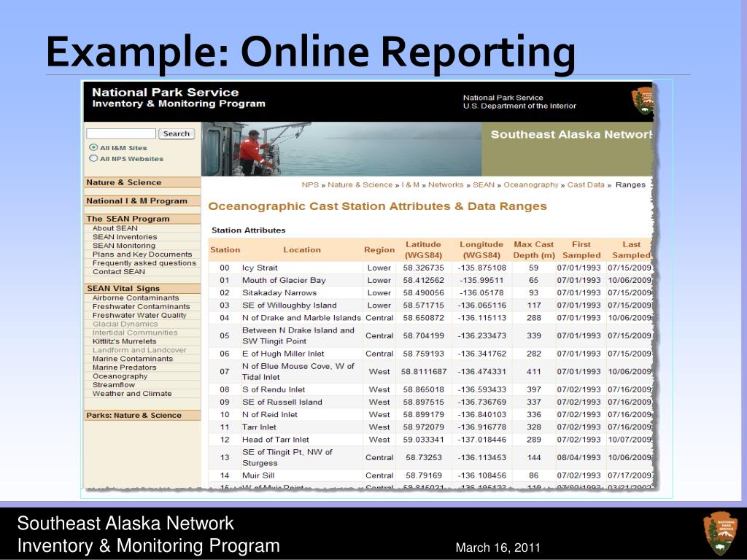Select E of Hugh Miller Inlet cell
747x560 pixels.
(x=283, y=354)
